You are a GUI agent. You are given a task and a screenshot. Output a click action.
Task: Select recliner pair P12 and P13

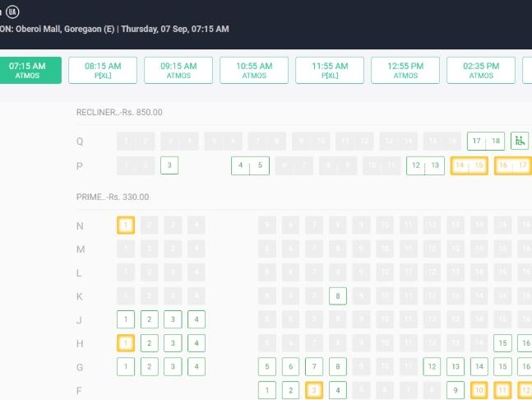pyautogui.click(x=425, y=165)
